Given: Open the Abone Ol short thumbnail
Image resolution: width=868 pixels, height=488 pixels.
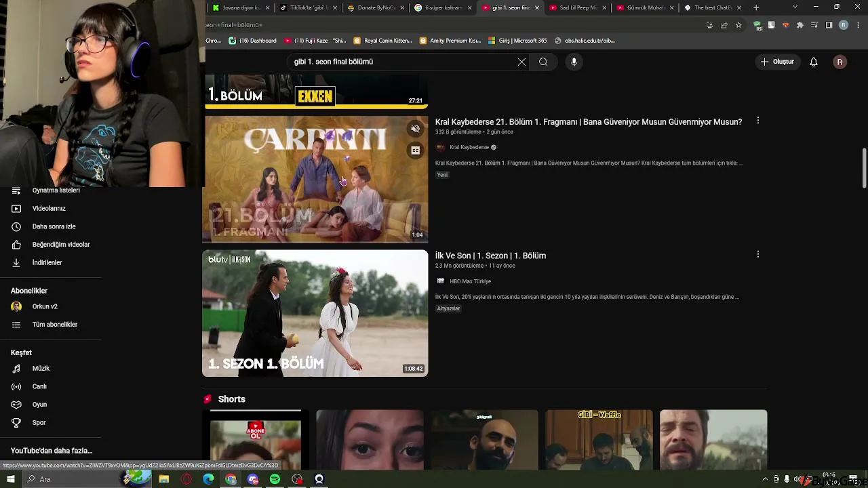Looking at the screenshot, I should click(256, 439).
